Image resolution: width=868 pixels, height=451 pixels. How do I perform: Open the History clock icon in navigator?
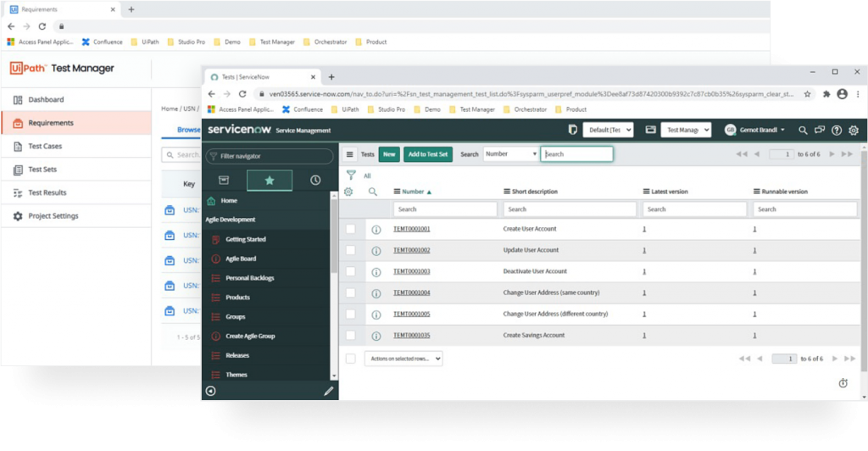(x=315, y=180)
